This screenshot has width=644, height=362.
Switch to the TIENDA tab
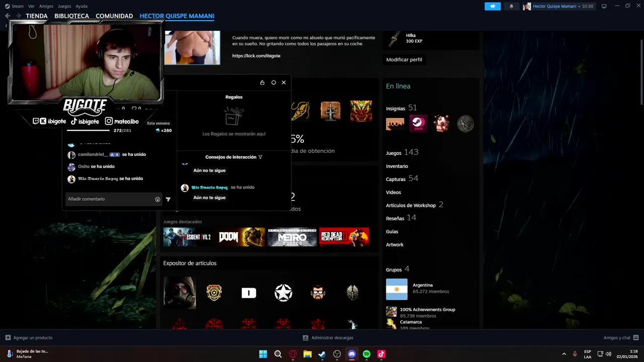click(37, 16)
